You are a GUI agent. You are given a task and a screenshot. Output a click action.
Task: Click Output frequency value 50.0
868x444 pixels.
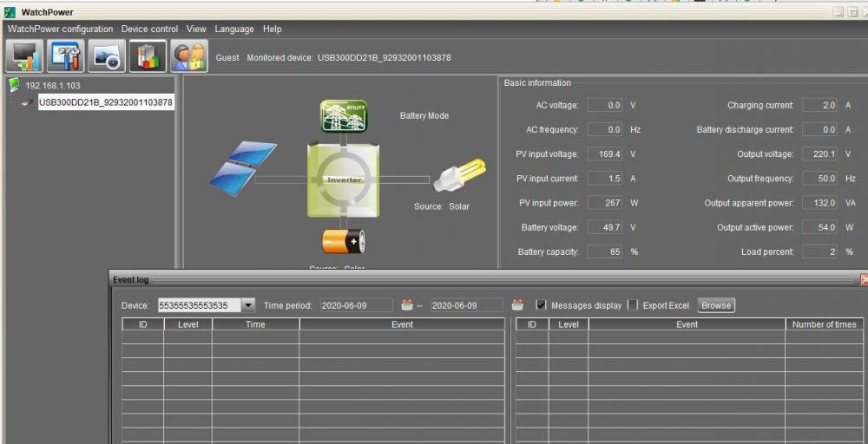(x=820, y=179)
